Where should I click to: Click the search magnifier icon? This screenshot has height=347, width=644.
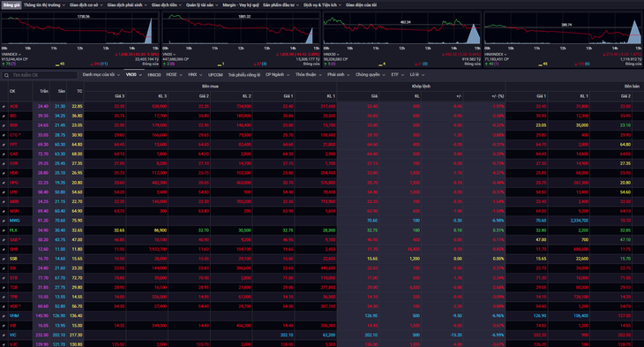click(6, 75)
